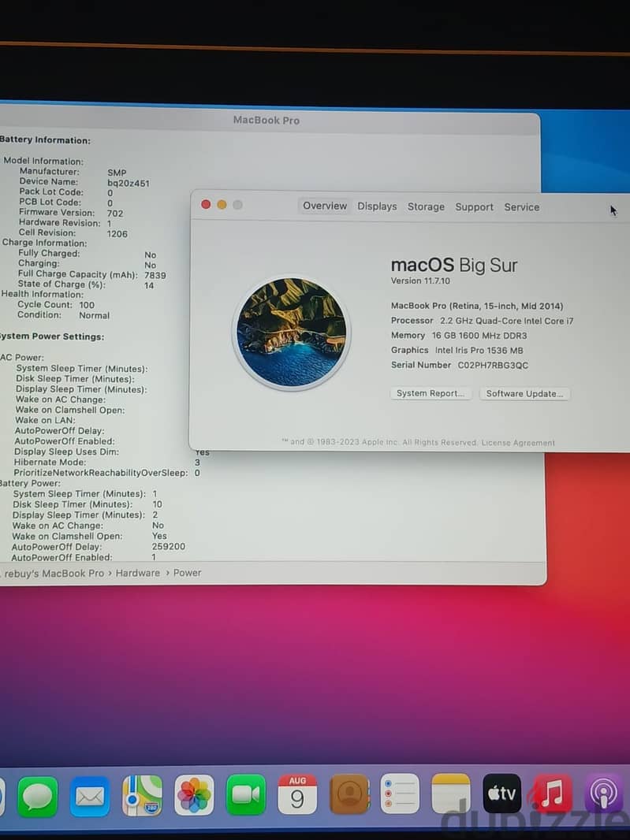Image resolution: width=630 pixels, height=840 pixels.
Task: Open Maps from the Dock
Action: pyautogui.click(x=142, y=796)
